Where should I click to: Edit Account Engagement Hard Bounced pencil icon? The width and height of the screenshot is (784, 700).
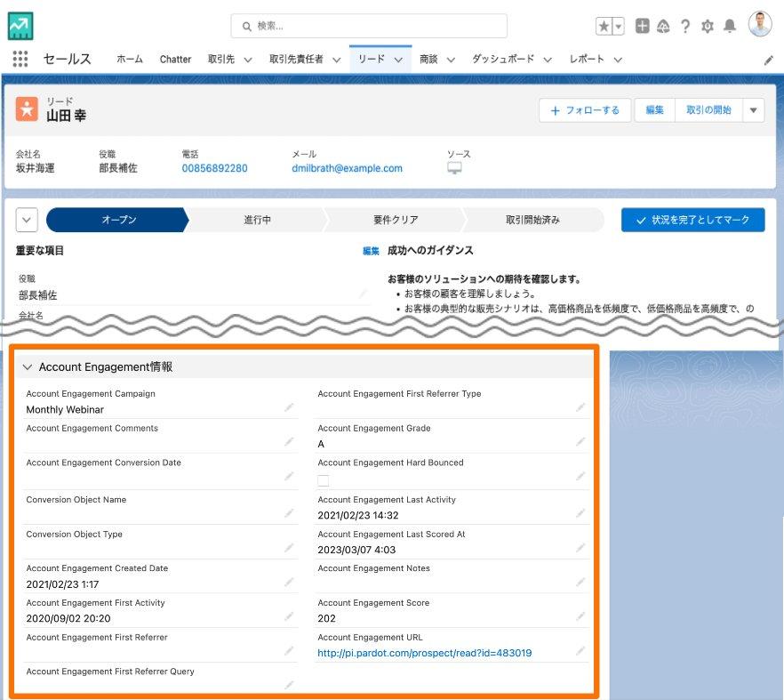coord(580,477)
